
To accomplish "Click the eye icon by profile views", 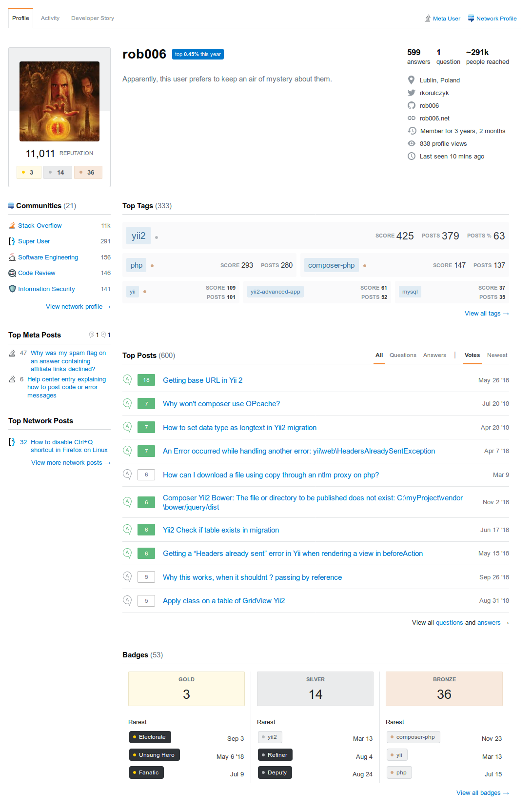I will 412,143.
